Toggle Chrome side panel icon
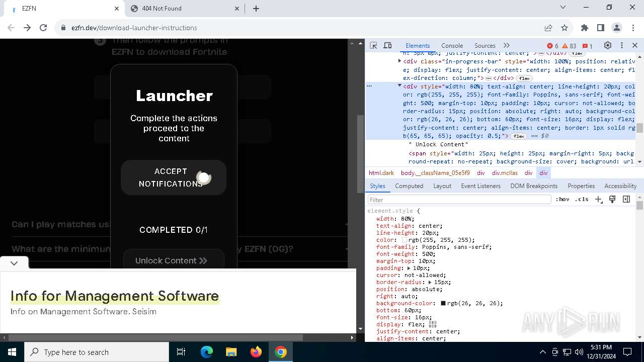The image size is (644, 362). [601, 28]
